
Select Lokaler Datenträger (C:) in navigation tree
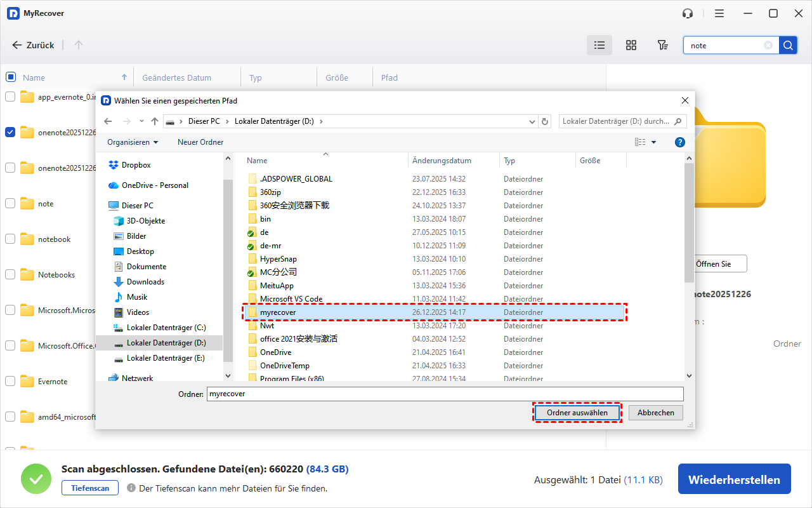point(166,328)
